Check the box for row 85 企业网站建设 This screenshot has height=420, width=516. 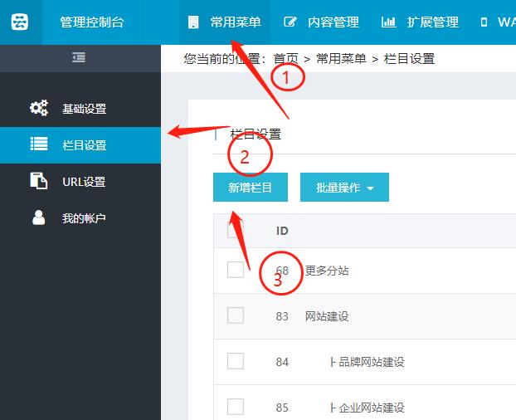[236, 407]
